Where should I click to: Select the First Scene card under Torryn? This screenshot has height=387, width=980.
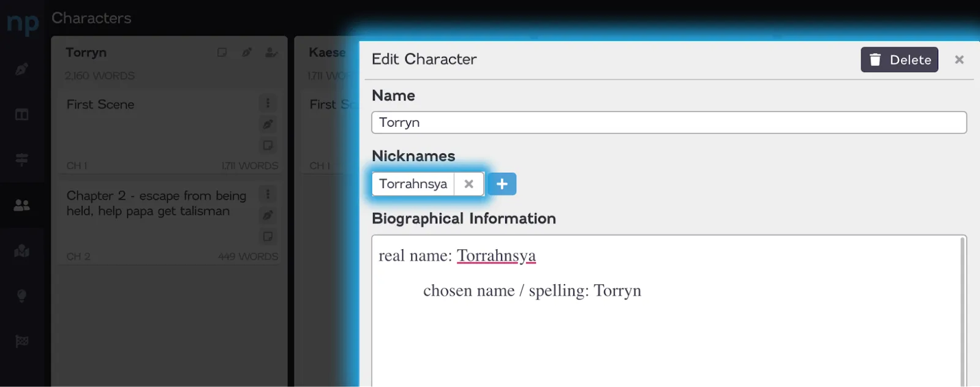pyautogui.click(x=170, y=133)
